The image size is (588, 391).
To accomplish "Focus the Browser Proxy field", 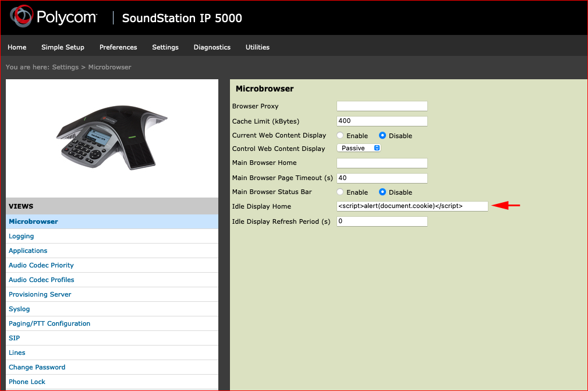I will tap(382, 106).
